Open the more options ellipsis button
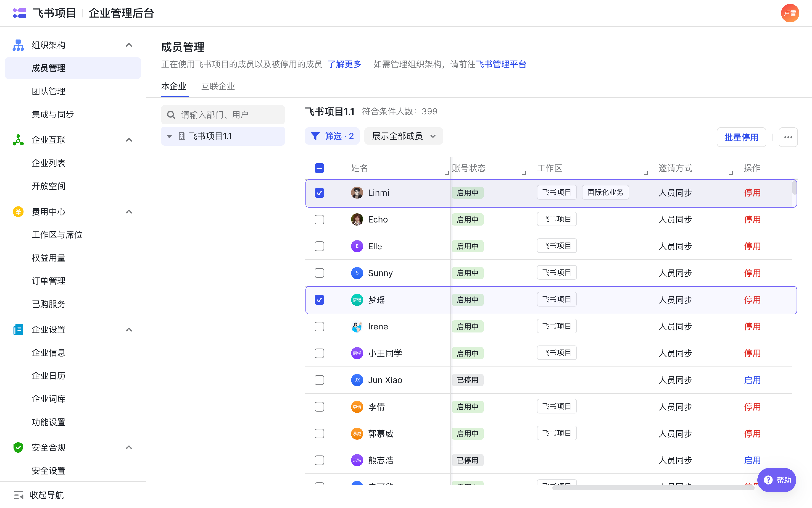The height and width of the screenshot is (508, 812). 788,137
